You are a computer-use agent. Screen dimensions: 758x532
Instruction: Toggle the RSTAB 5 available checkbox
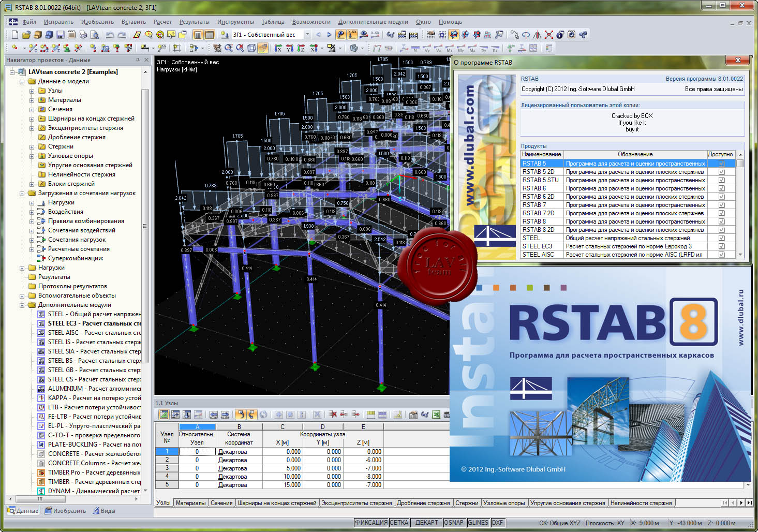722,164
